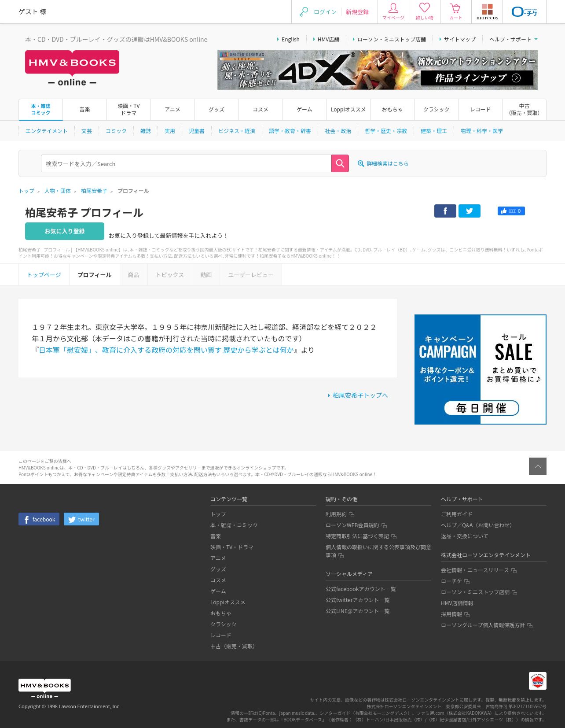Viewport: 565px width, 728px height.
Task: Click HMV&BOOKS online header logo
Action: tap(72, 69)
